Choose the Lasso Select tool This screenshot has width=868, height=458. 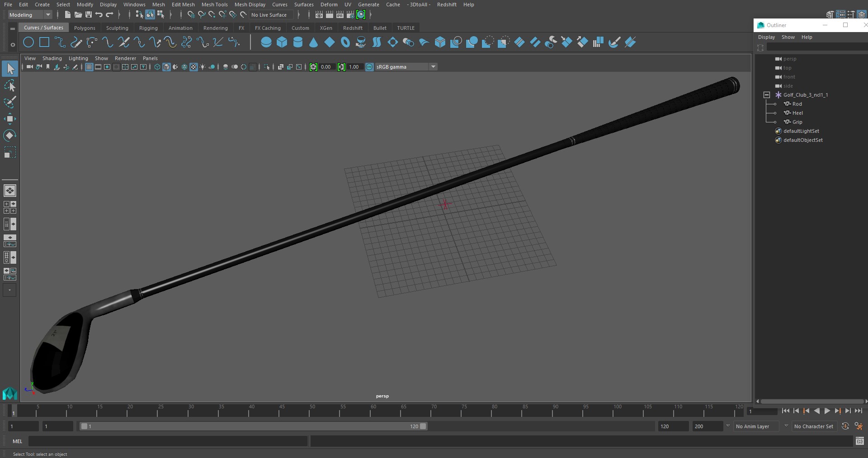point(10,86)
